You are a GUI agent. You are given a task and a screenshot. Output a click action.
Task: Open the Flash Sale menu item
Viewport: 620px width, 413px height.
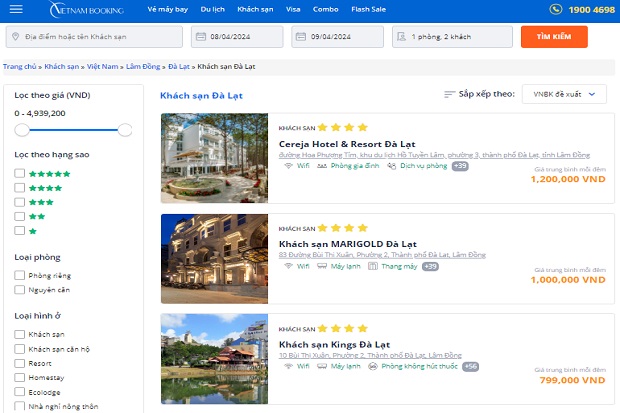click(369, 9)
